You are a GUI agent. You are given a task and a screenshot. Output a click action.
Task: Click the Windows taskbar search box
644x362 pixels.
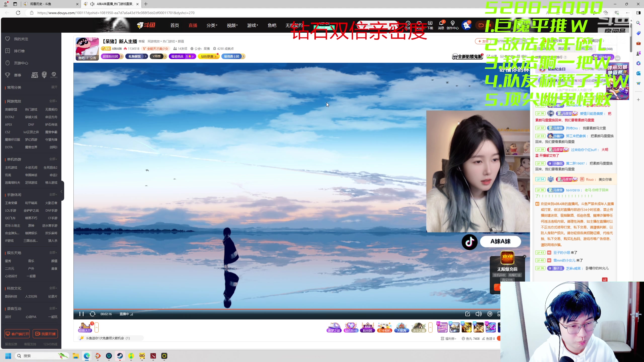(42, 356)
